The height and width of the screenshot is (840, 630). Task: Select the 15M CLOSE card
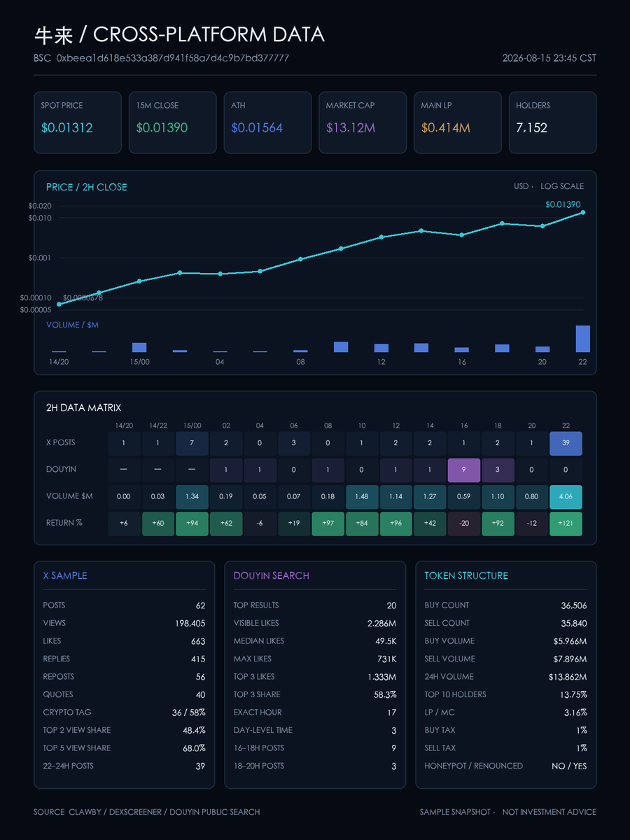click(172, 122)
